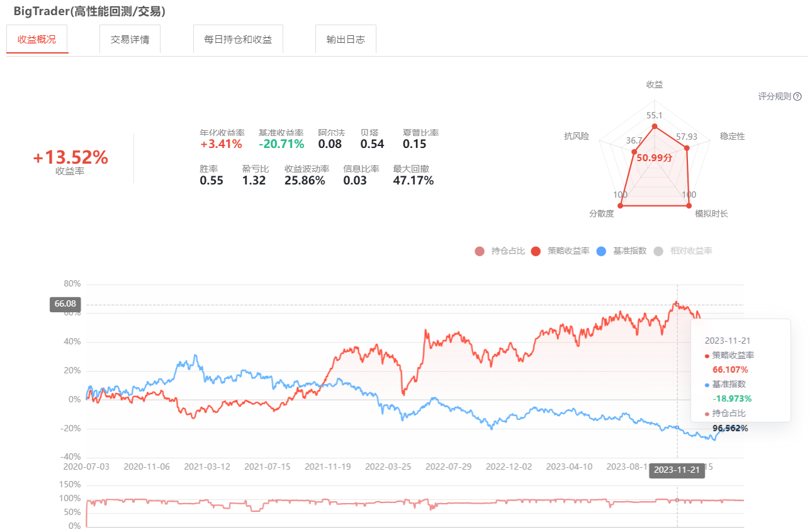The image size is (812, 532).
Task: Click the 稳定性 vertex dot on radar chart
Action: click(687, 149)
